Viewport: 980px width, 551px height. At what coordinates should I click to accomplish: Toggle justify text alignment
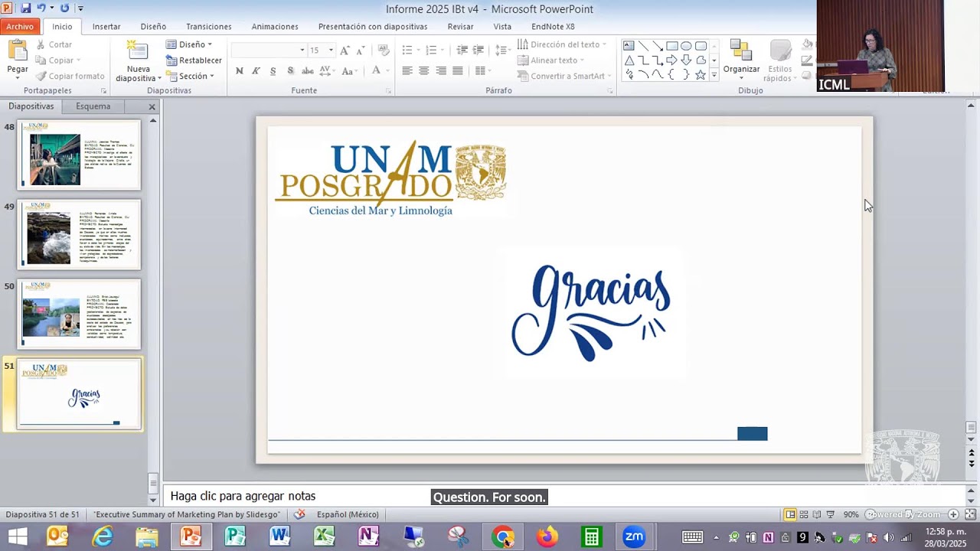coord(458,71)
